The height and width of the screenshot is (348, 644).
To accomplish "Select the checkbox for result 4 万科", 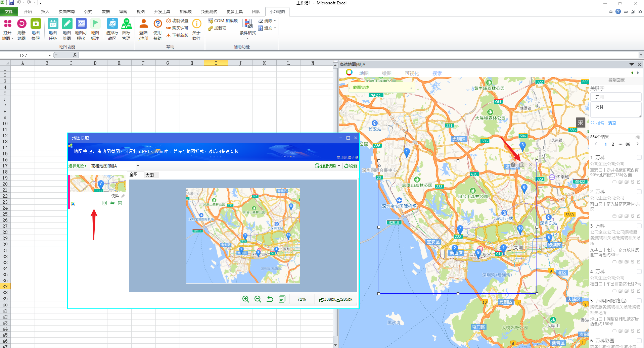I will coord(639,271).
